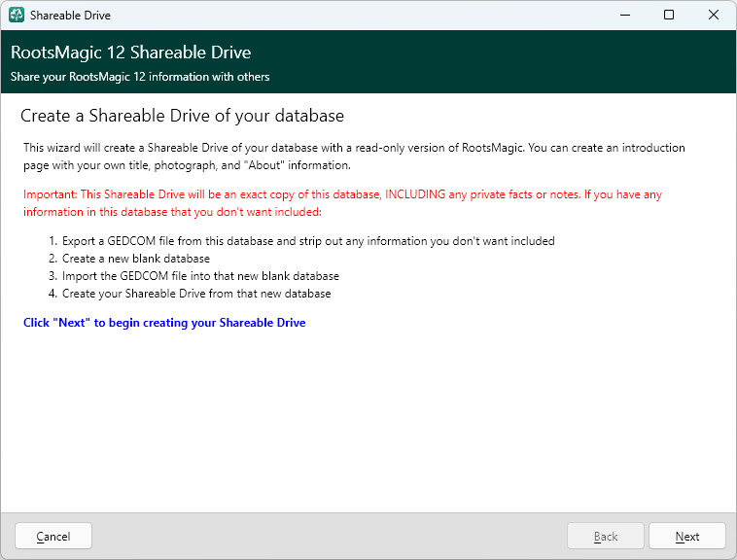Click the 'RootsMagic 12 Shareable Drive' banner title

(130, 52)
